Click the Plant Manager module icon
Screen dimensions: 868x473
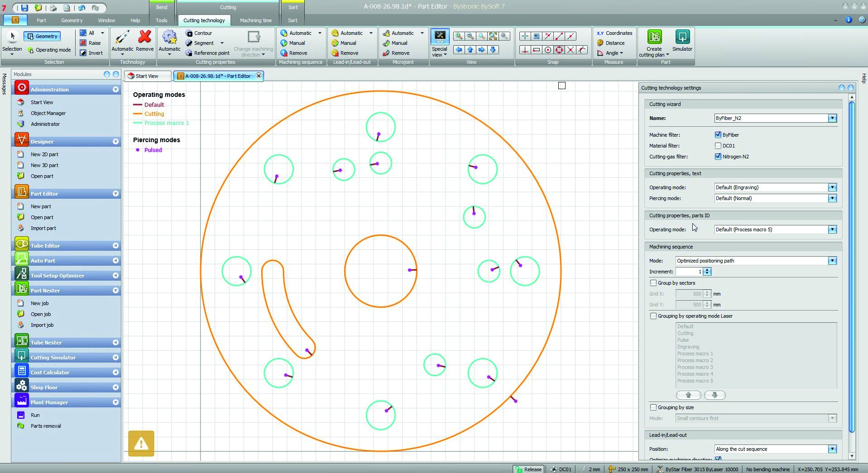(21, 401)
